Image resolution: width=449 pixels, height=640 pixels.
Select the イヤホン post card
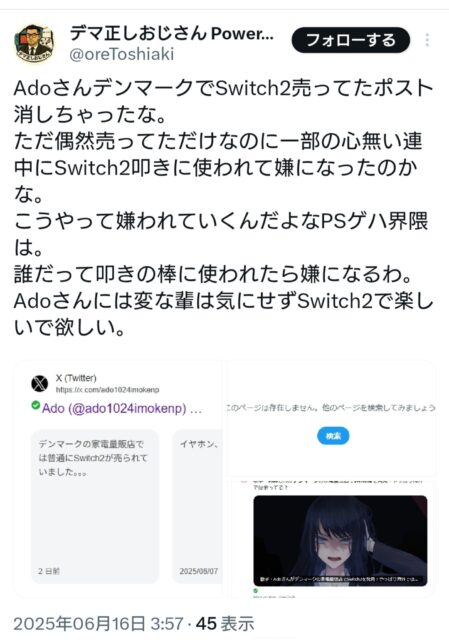[197, 506]
